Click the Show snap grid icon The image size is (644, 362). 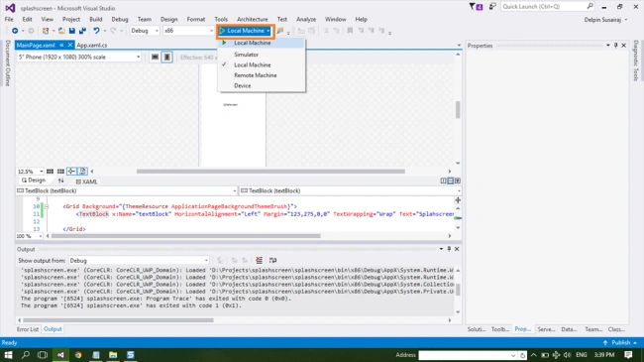coord(50,172)
